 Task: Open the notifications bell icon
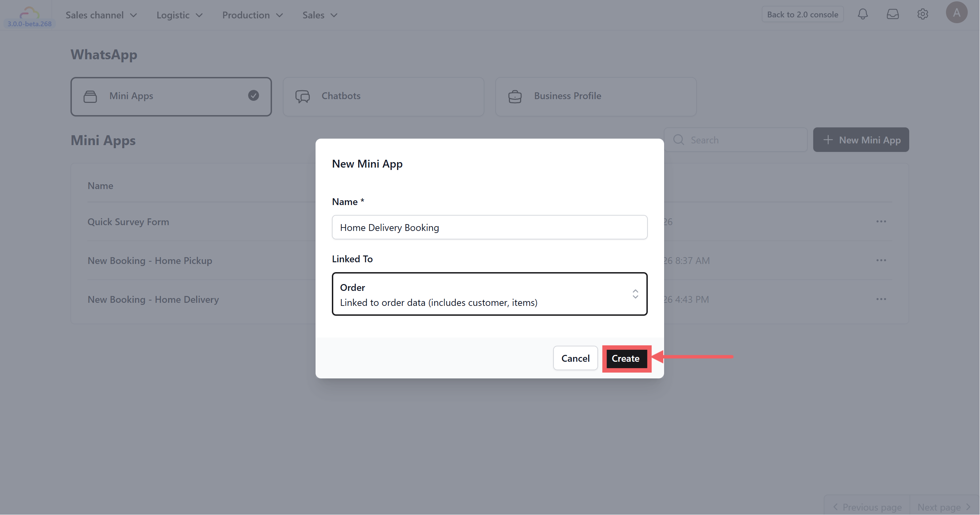(x=863, y=14)
